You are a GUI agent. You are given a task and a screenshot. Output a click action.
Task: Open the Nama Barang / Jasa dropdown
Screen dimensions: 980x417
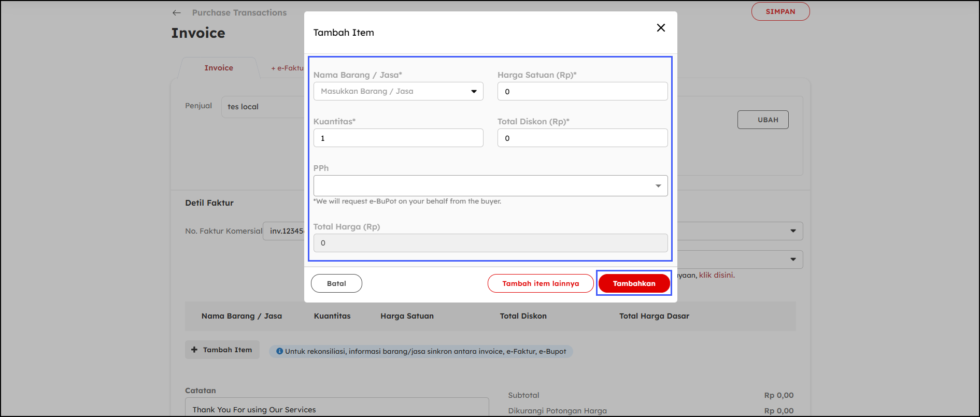(x=398, y=91)
